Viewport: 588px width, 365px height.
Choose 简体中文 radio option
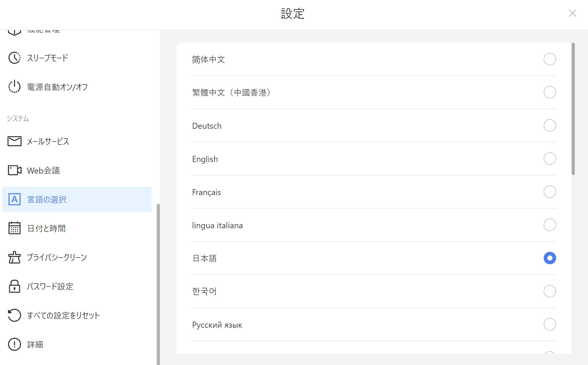(550, 59)
